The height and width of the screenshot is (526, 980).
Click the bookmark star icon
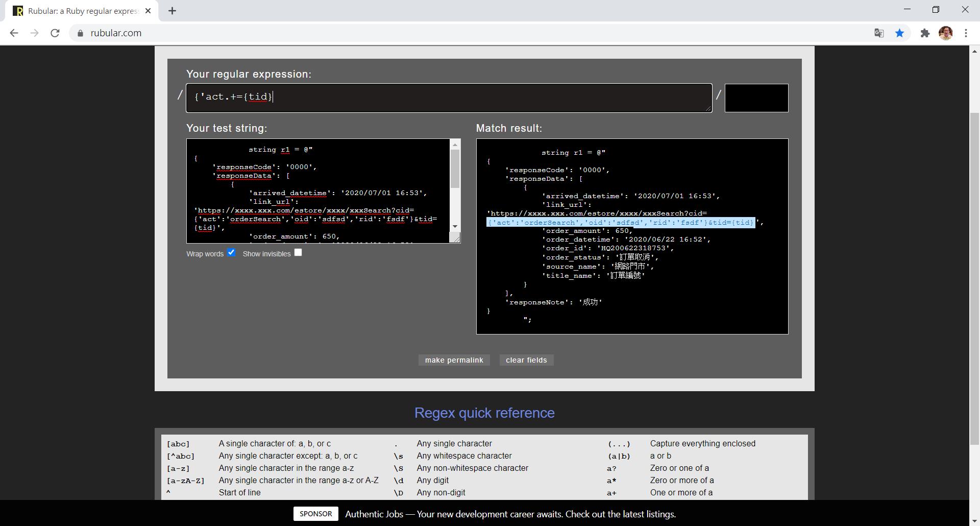pyautogui.click(x=899, y=33)
